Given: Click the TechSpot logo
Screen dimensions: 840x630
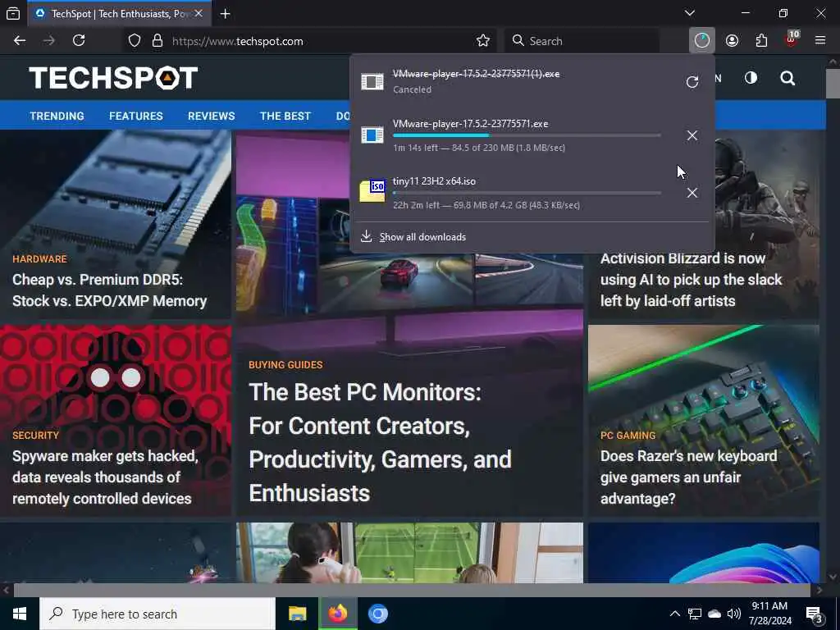Looking at the screenshot, I should [113, 78].
